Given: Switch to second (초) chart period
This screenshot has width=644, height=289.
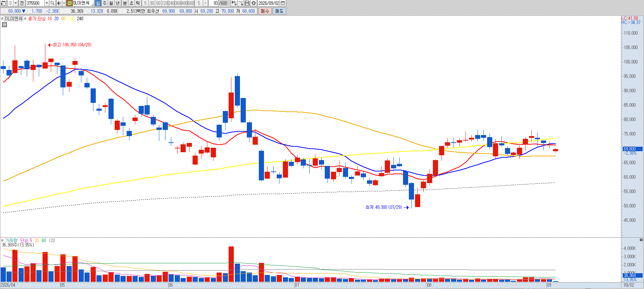Looking at the screenshot, I should tap(131, 3).
